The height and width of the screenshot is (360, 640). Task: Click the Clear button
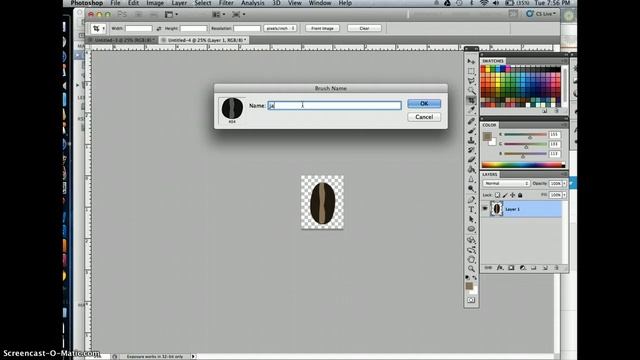364,28
